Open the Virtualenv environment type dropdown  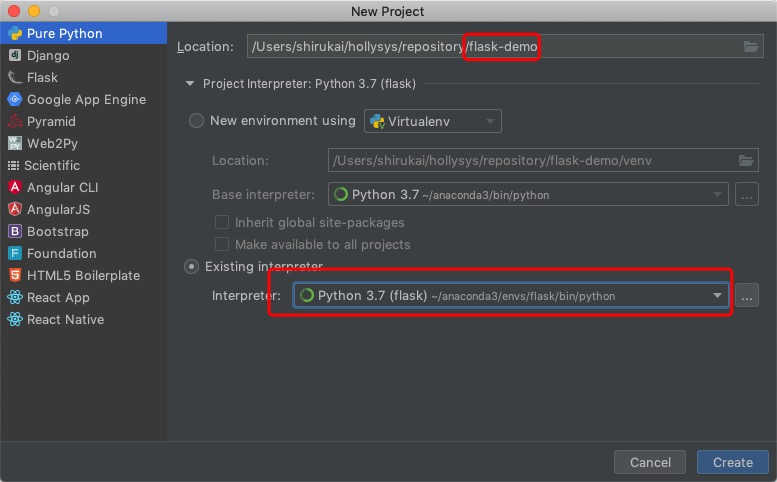(433, 121)
